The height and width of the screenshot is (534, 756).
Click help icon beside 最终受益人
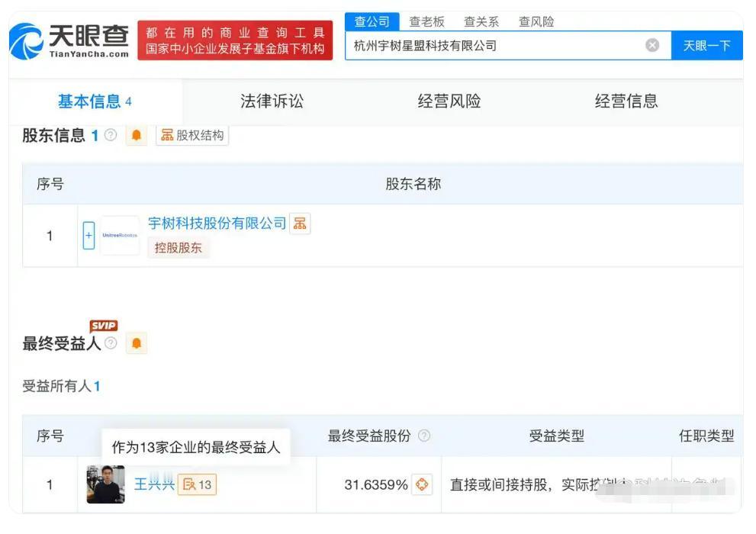click(111, 343)
